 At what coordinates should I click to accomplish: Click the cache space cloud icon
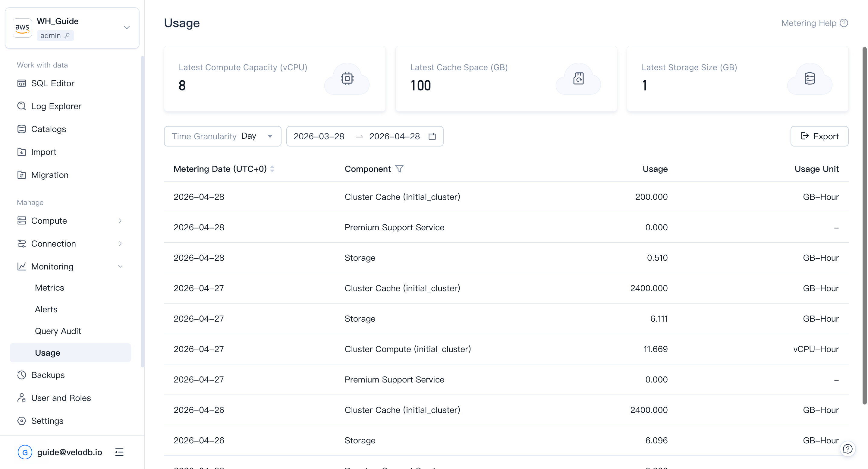point(578,78)
